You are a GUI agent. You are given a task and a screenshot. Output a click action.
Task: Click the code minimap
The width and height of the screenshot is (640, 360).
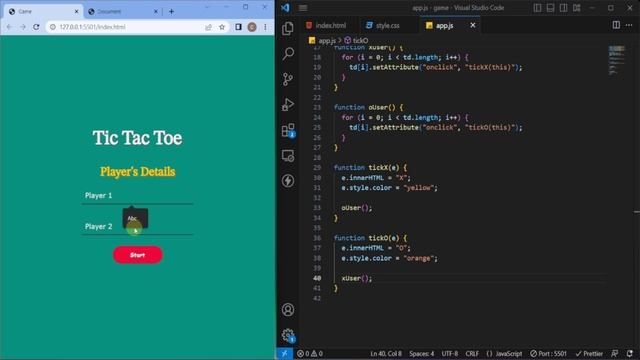click(x=617, y=60)
